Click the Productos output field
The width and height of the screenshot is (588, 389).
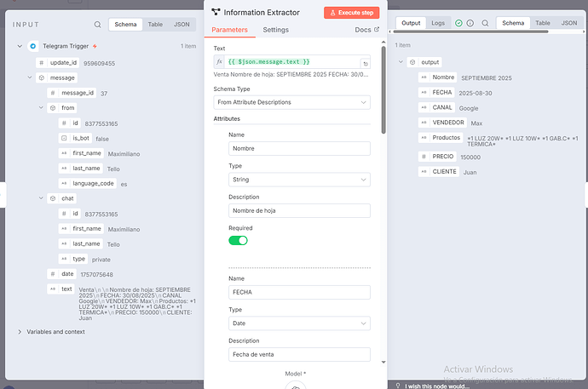(441, 137)
